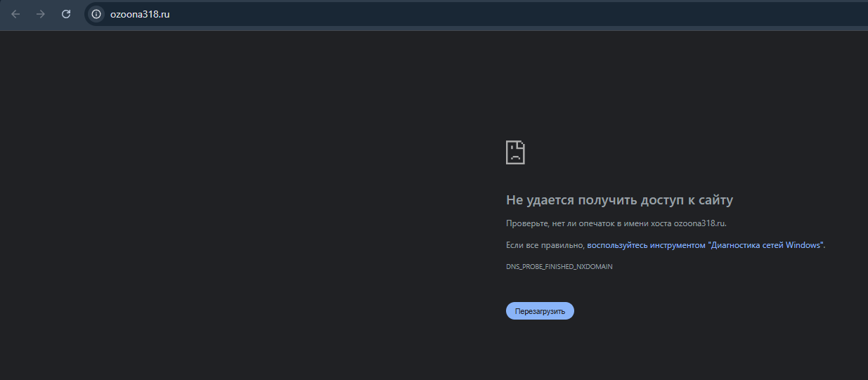This screenshot has width=868, height=380.
Task: Click the ozoona318.ru URL in address bar
Action: click(x=140, y=14)
